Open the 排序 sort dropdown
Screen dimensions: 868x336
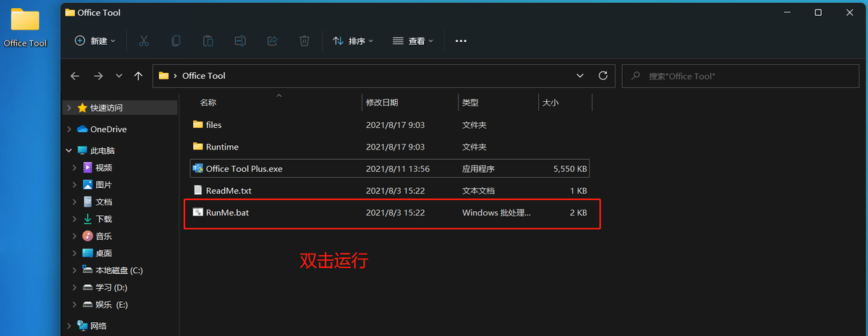pyautogui.click(x=353, y=41)
